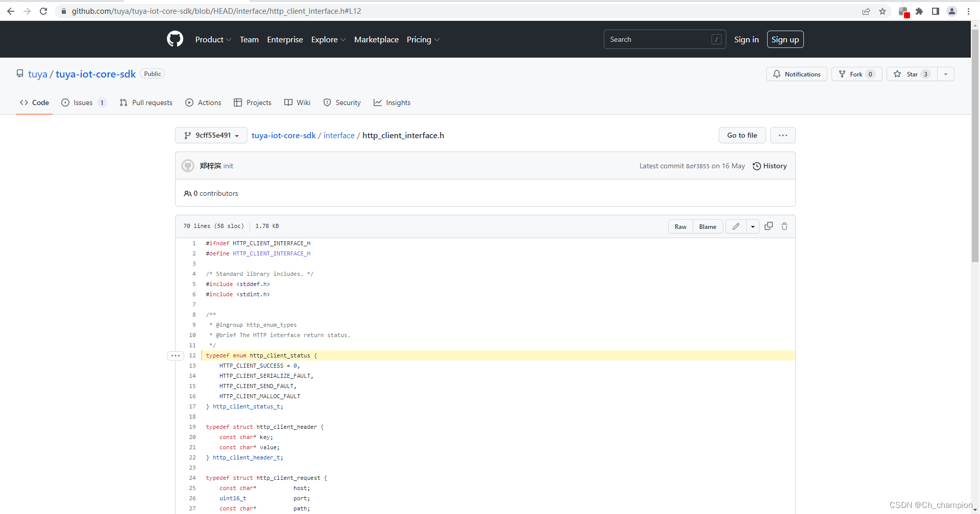Switch to the Code tab

[x=35, y=102]
